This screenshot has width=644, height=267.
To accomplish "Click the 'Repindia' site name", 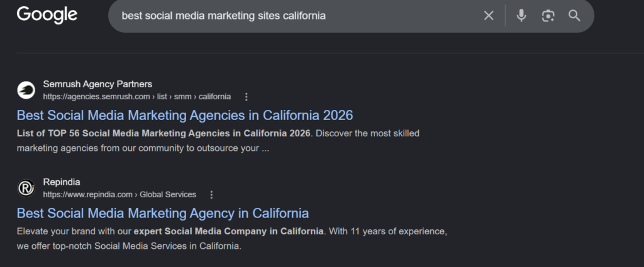I will point(62,182).
